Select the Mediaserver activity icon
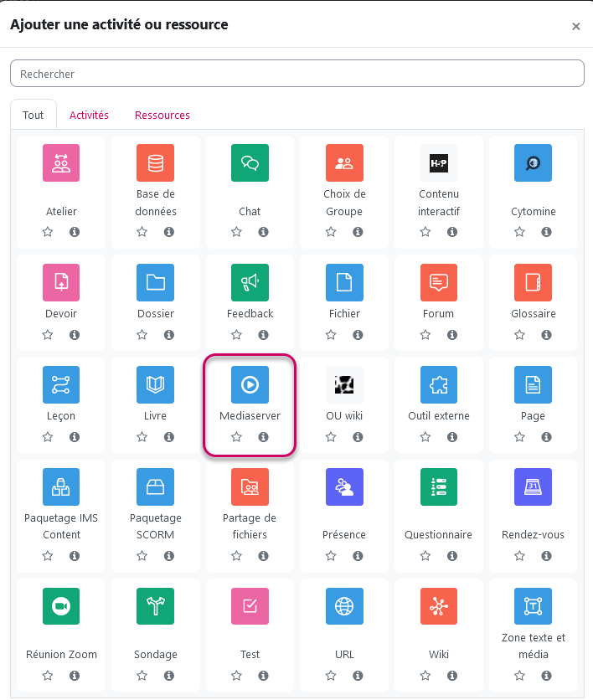593x700 pixels. pos(250,384)
